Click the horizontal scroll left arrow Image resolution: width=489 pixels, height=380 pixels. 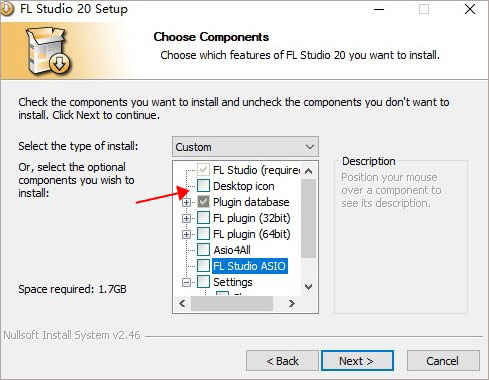(x=182, y=303)
